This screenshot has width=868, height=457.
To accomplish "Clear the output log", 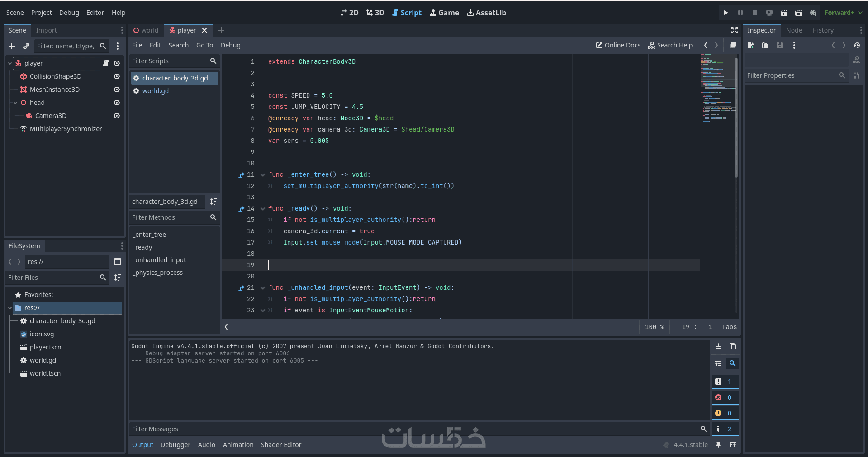I will [718, 347].
